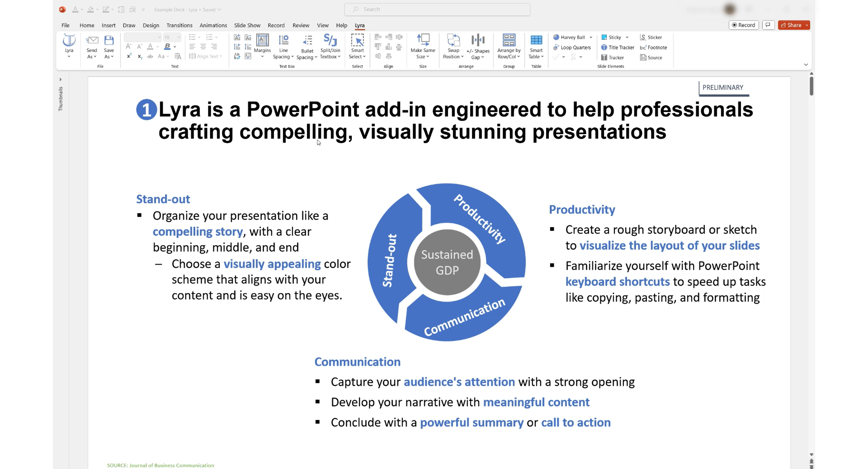This screenshot has width=868, height=469.
Task: Open the Share button dropdown arrow
Action: pos(807,25)
